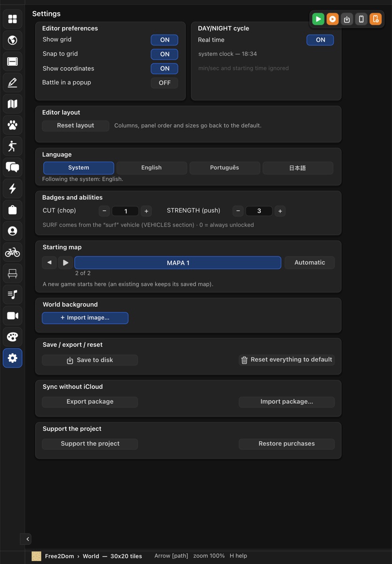Click the zoom 100% status entry

tap(209, 556)
